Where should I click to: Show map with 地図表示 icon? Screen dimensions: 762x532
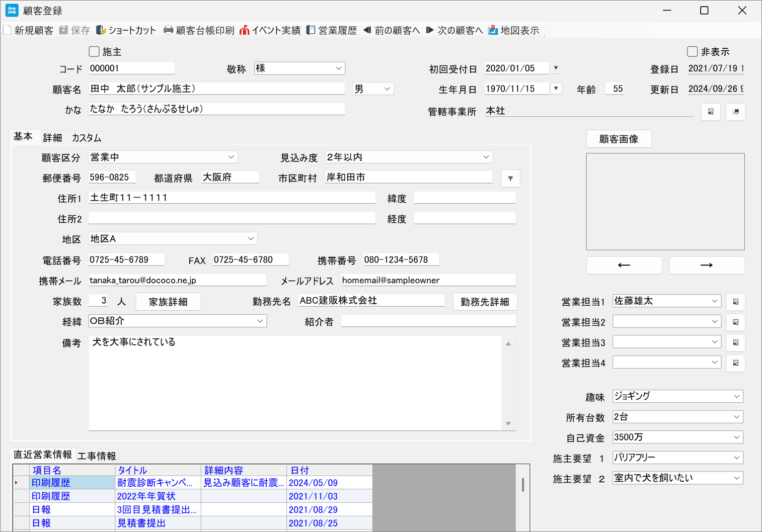pos(493,31)
